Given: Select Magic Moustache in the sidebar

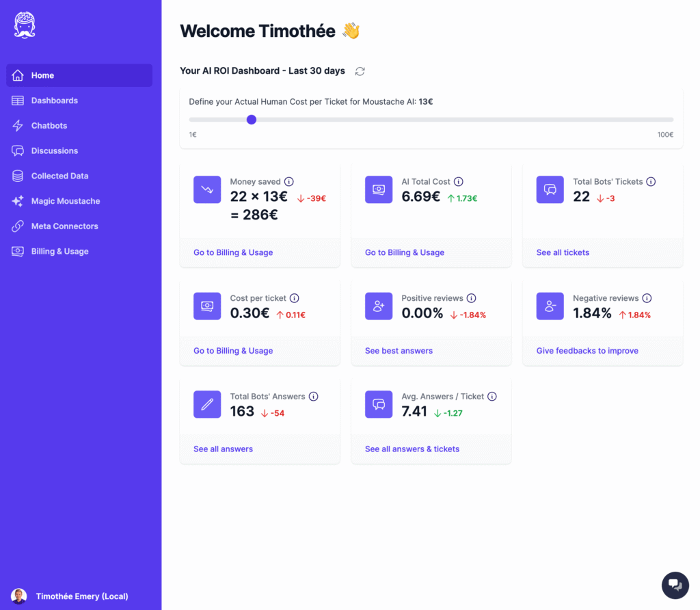Looking at the screenshot, I should point(66,201).
